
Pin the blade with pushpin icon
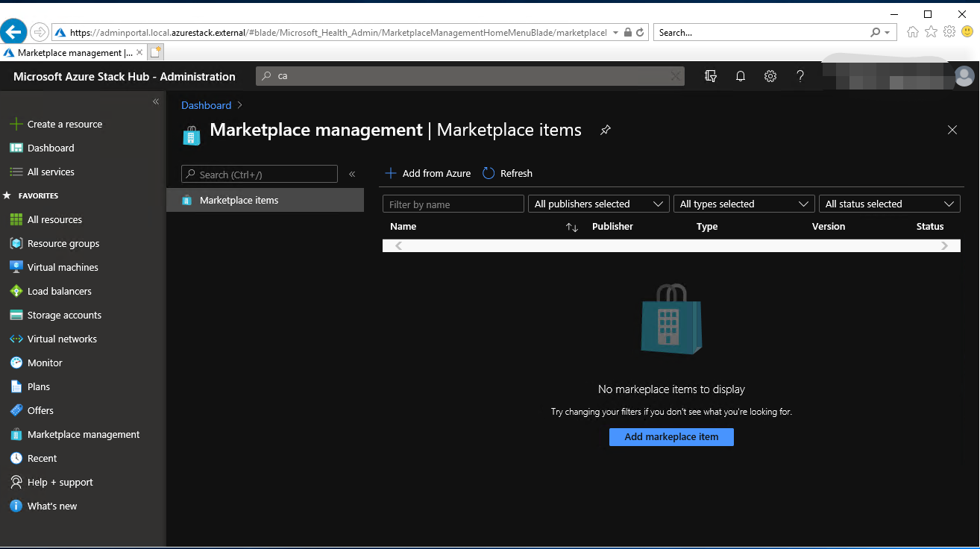tap(606, 130)
